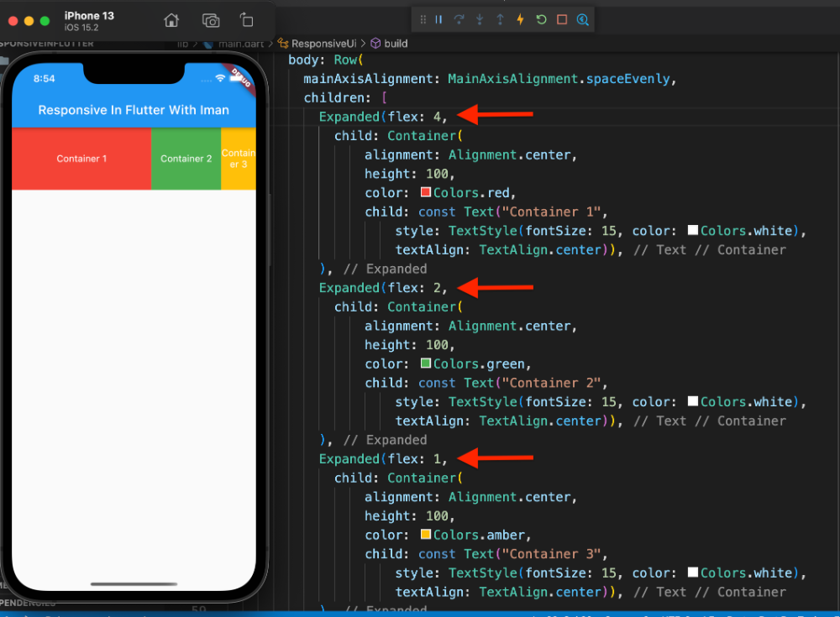Click the "Container 1" string literal
Image resolution: width=840 pixels, height=617 pixels.
click(x=551, y=212)
